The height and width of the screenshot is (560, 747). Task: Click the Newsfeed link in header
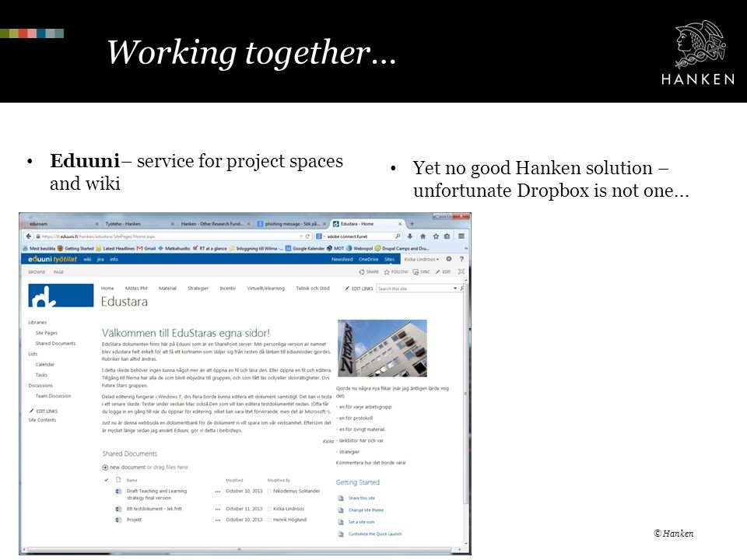point(342,260)
